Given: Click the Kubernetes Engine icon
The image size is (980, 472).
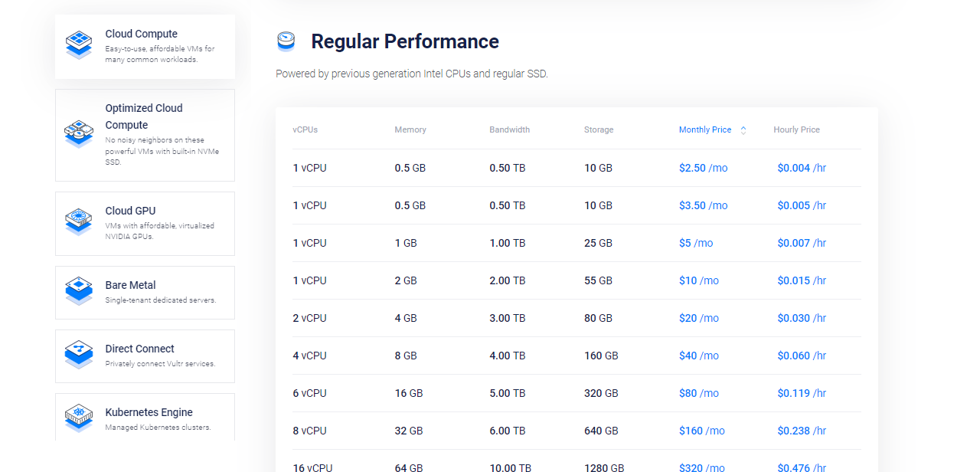Looking at the screenshot, I should (x=78, y=418).
